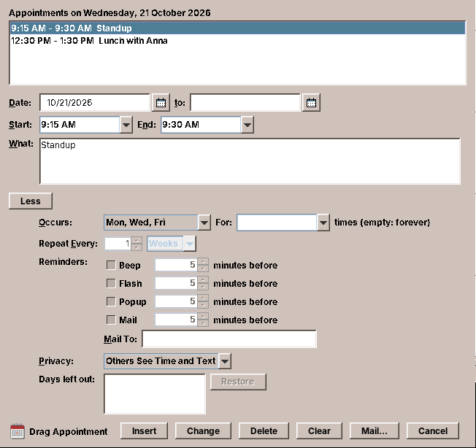This screenshot has height=448, width=476.
Task: Select the Lunch with Anna appointment
Action: point(237,41)
